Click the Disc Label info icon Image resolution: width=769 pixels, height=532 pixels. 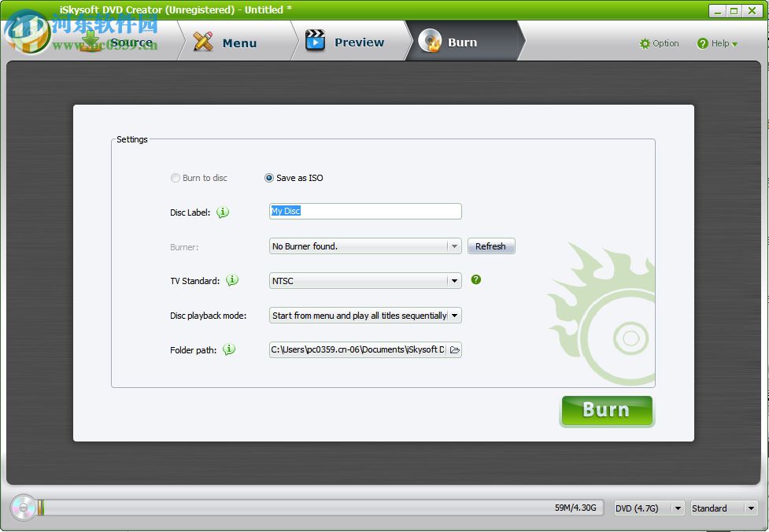[x=223, y=212]
